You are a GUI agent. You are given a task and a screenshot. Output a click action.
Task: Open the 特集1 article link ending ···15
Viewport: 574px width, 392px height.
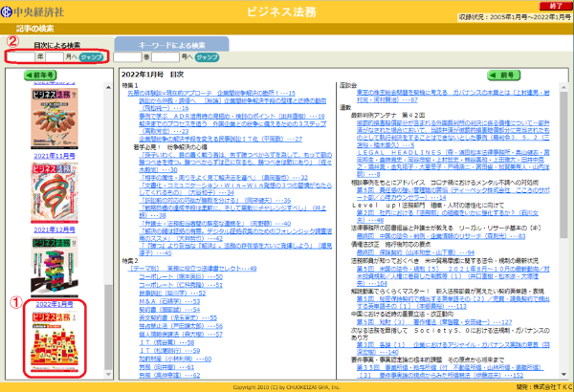pyautogui.click(x=211, y=93)
